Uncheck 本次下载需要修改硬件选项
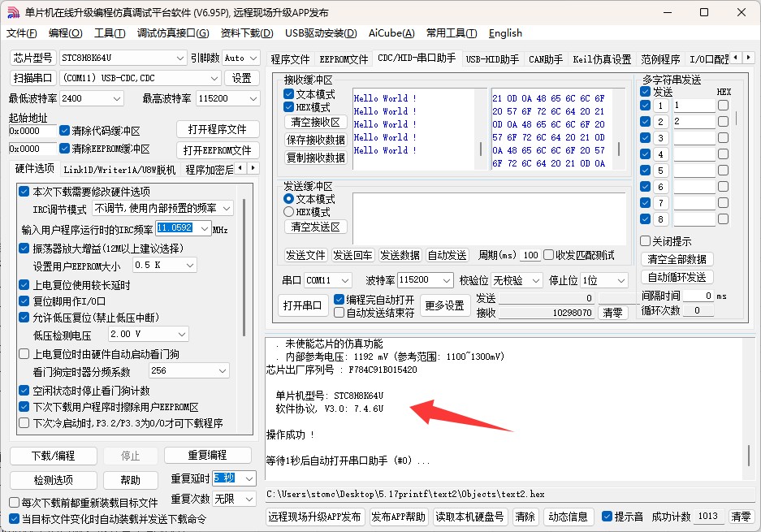 24,191
